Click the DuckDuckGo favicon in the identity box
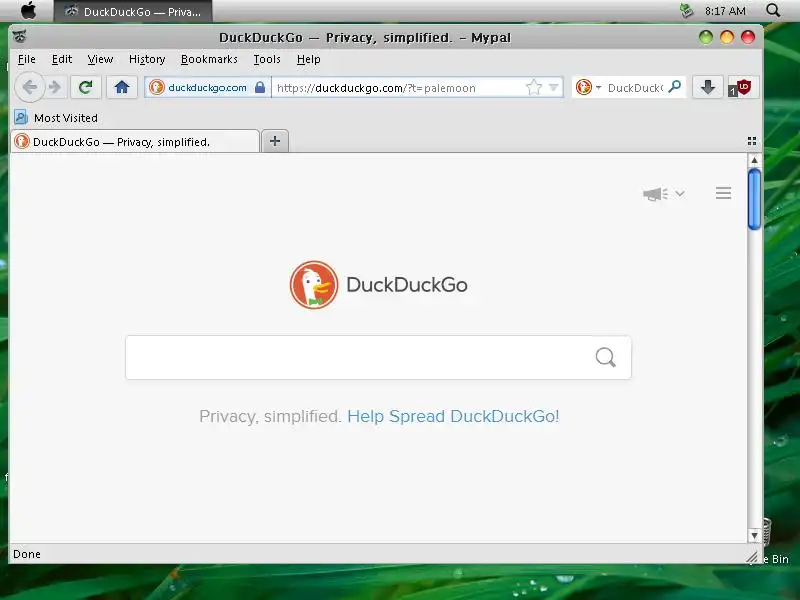This screenshot has width=800, height=600. 157,87
